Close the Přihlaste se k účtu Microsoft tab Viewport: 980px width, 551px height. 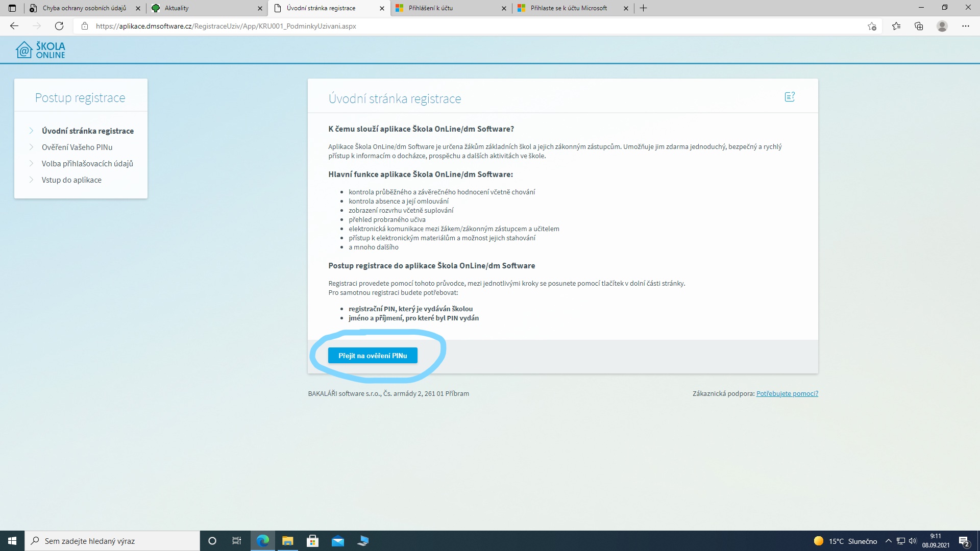(626, 8)
